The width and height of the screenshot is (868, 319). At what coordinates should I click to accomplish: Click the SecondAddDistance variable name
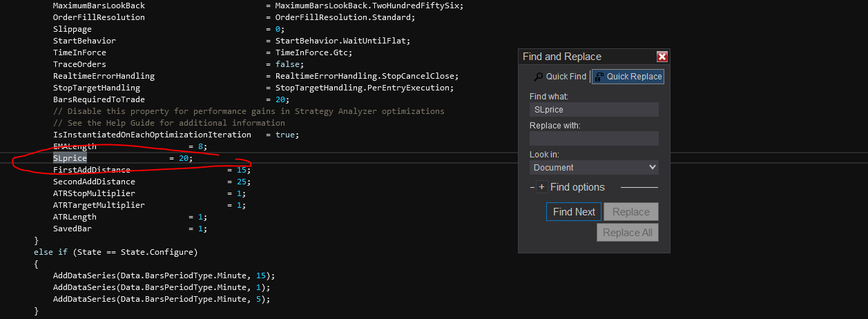94,182
